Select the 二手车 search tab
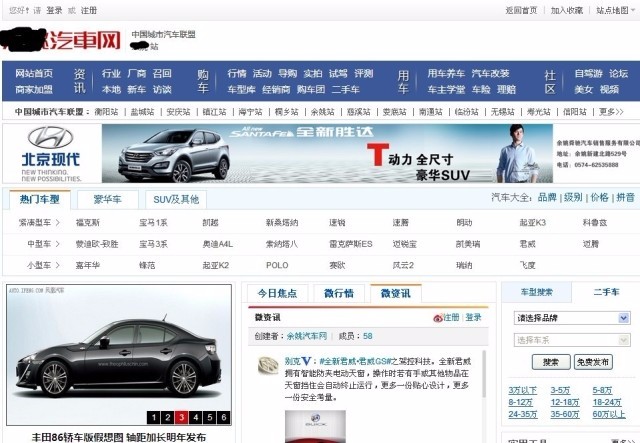The height and width of the screenshot is (443, 640). tap(606, 292)
